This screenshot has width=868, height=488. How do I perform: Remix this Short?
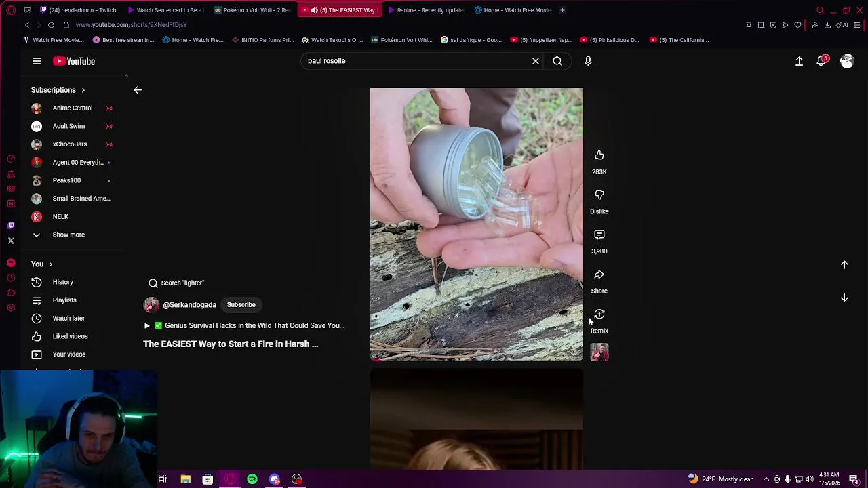point(599,314)
